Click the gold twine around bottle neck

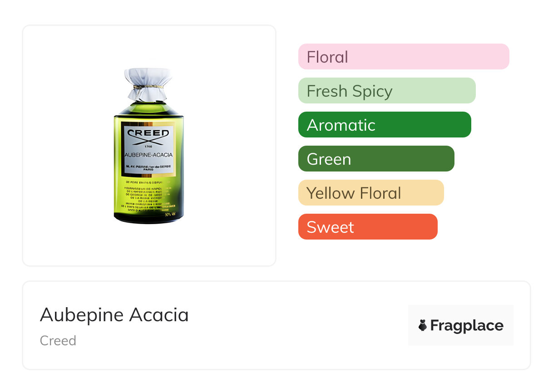pyautogui.click(x=148, y=87)
